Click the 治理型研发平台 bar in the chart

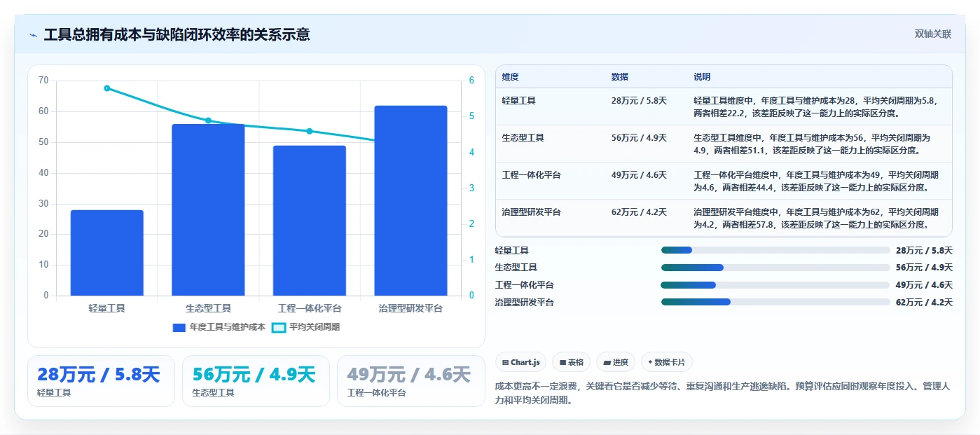click(x=410, y=200)
